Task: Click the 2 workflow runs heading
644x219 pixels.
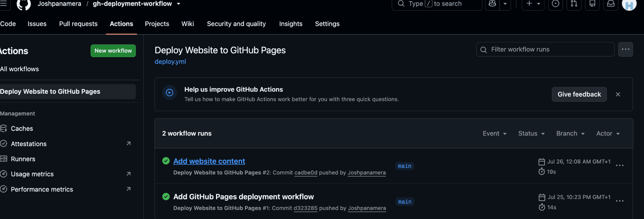Action: [187, 133]
